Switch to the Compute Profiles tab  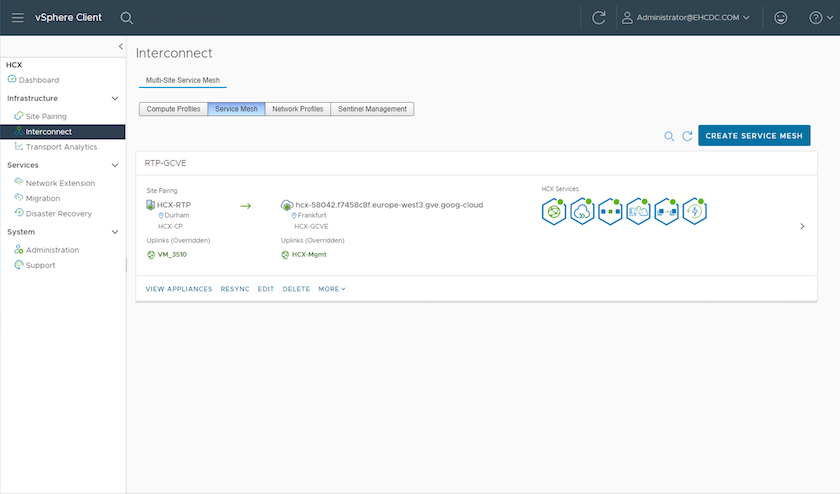(173, 109)
